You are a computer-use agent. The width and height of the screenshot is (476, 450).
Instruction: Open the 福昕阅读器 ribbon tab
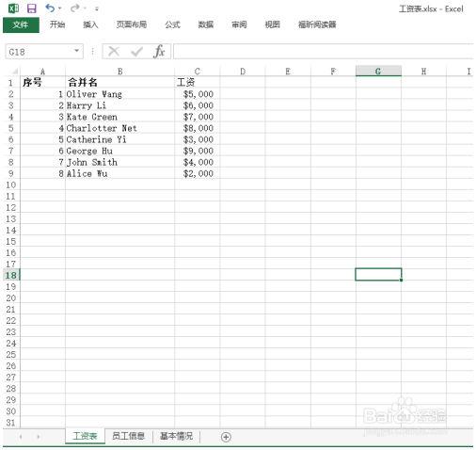coord(317,24)
